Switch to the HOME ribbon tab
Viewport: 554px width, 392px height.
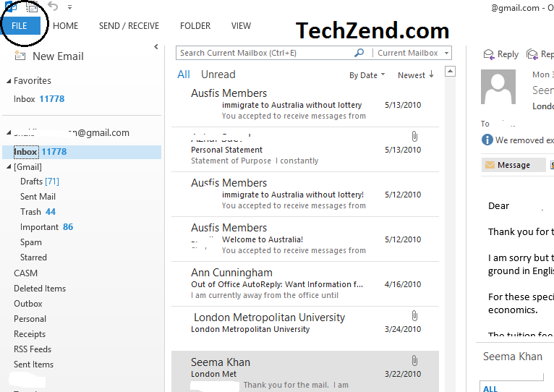tap(65, 26)
